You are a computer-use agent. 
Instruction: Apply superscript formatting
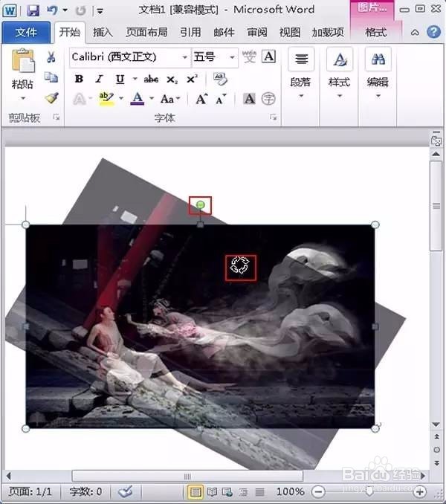click(x=193, y=79)
